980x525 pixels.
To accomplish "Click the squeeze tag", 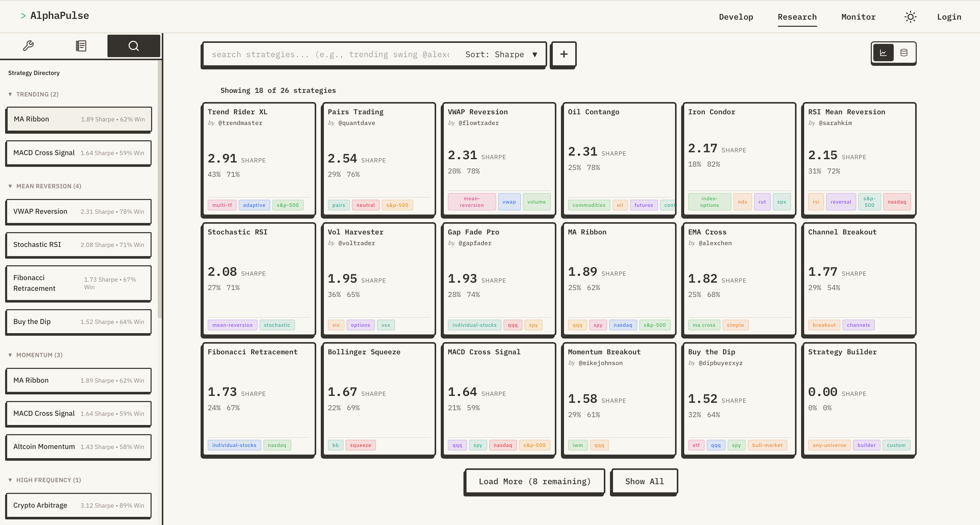I will 360,446.
